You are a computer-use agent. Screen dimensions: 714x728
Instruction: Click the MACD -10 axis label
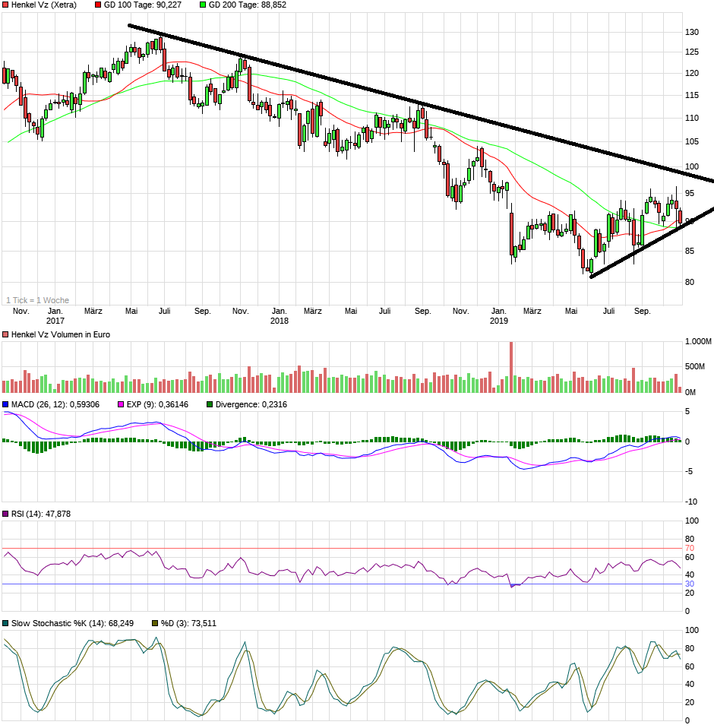691,502
